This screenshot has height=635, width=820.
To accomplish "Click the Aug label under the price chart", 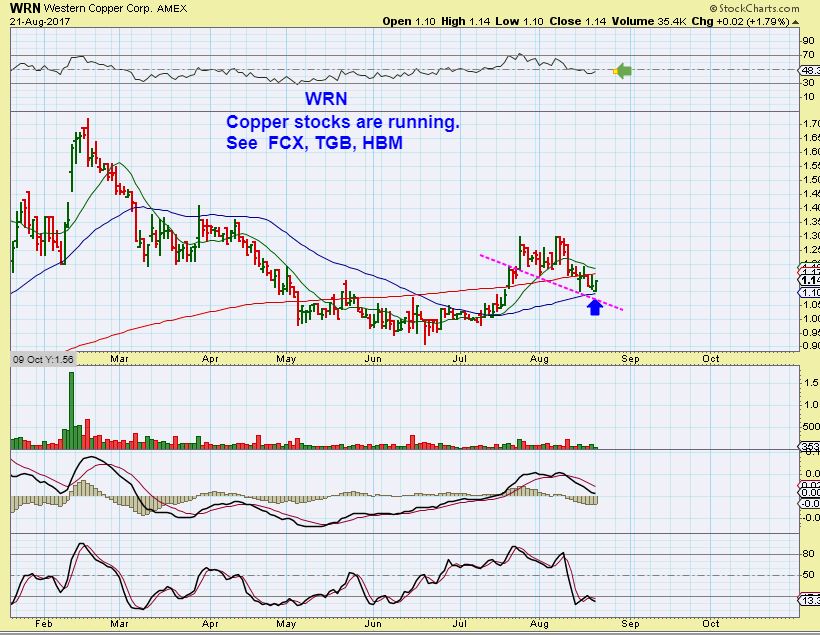I will 539,359.
